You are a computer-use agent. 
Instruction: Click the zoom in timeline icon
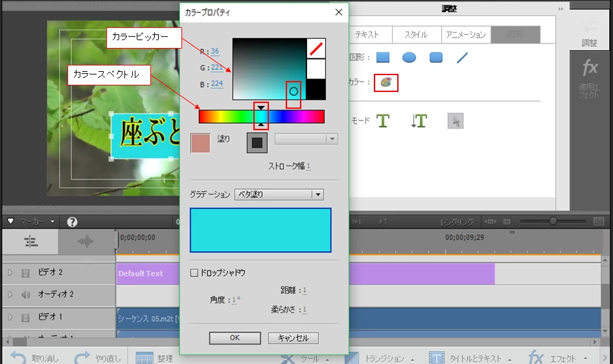(x=599, y=222)
